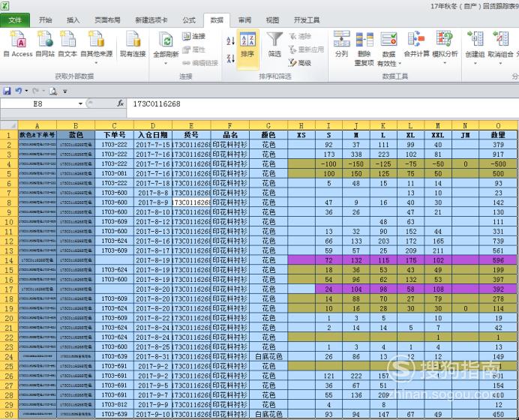Switch to Page Layout (页面布局) tab
This screenshot has height=420, width=519.
click(107, 20)
